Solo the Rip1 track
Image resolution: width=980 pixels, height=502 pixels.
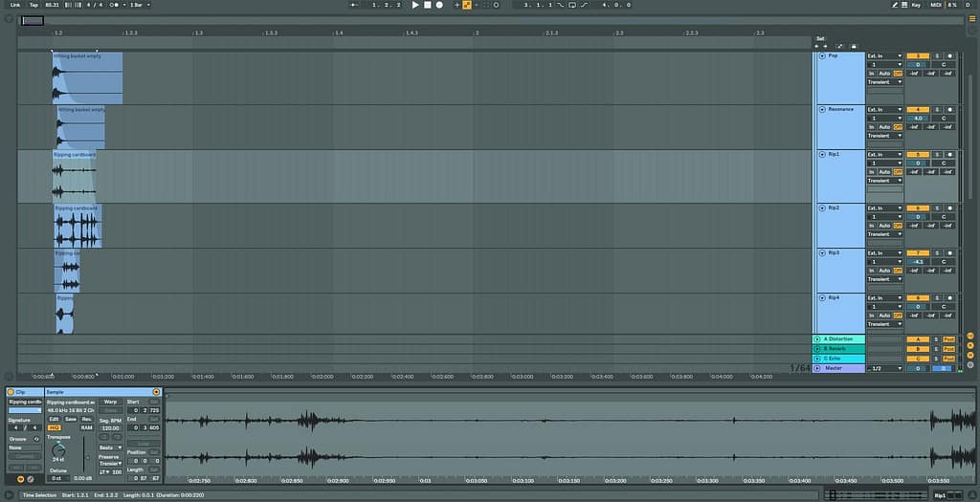(937, 154)
